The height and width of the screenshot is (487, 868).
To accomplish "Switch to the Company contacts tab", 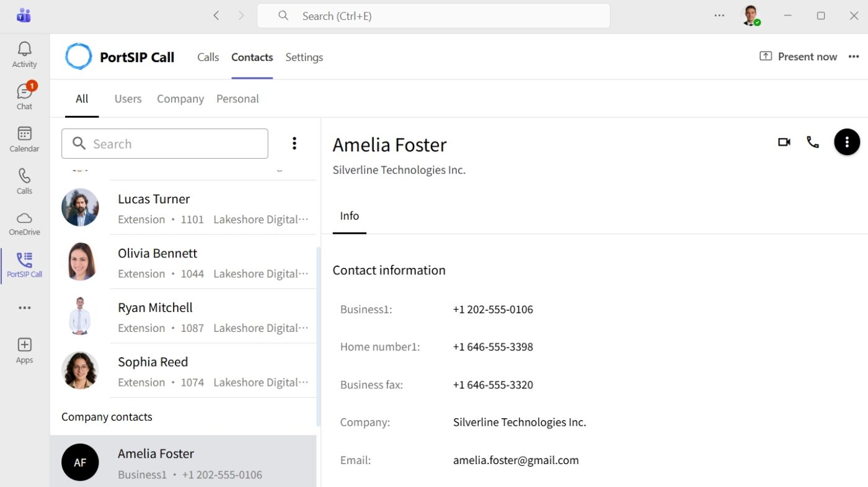I will (180, 99).
